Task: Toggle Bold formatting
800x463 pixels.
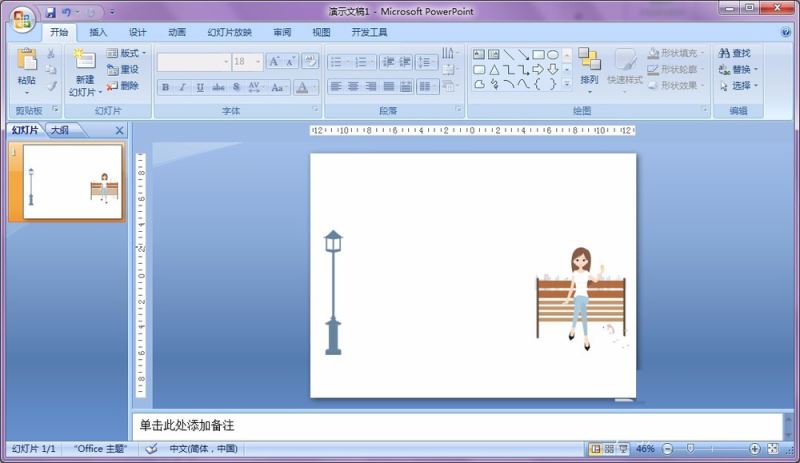Action: tap(166, 87)
